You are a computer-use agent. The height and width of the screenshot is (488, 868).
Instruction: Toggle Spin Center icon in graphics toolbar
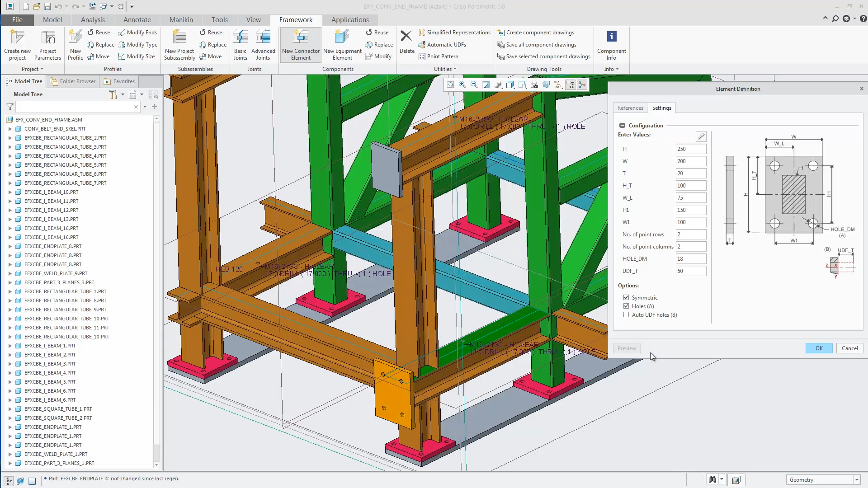[x=582, y=84]
